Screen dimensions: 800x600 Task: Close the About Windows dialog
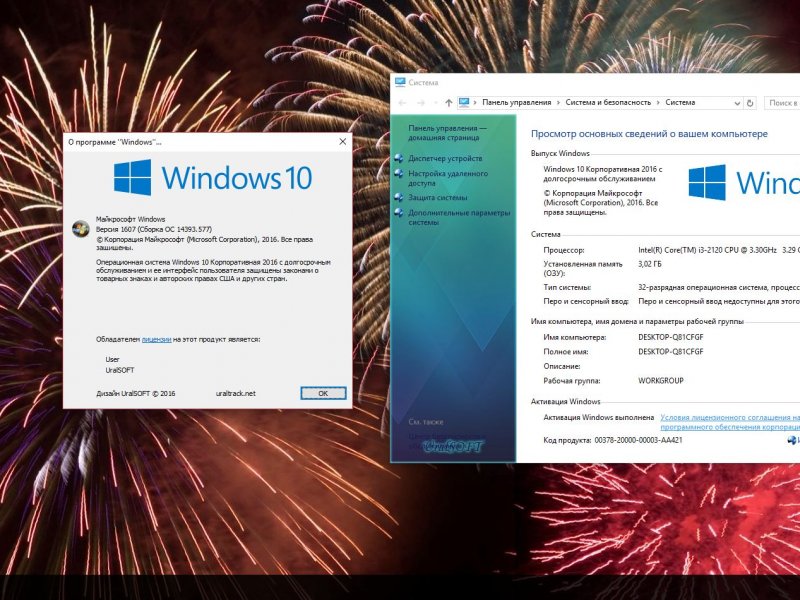click(x=343, y=142)
